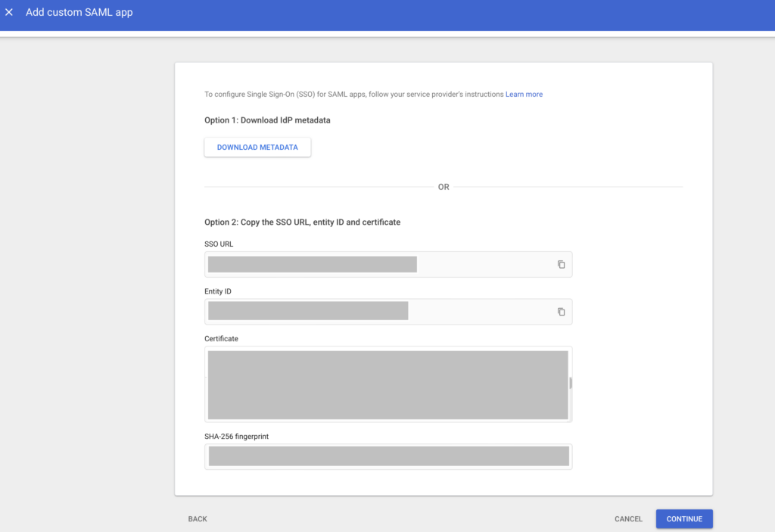Viewport: 775px width, 532px height.
Task: Click inside the SSO URL field
Action: coord(341,264)
